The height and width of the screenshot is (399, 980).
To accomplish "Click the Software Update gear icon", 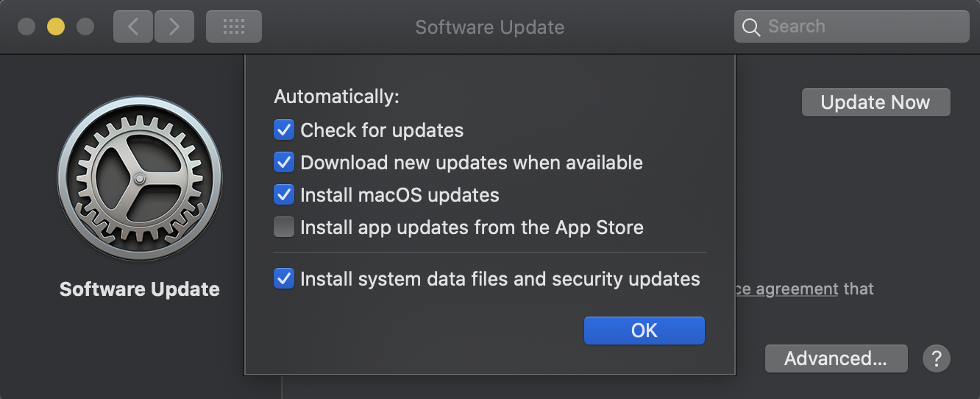I will 140,179.
